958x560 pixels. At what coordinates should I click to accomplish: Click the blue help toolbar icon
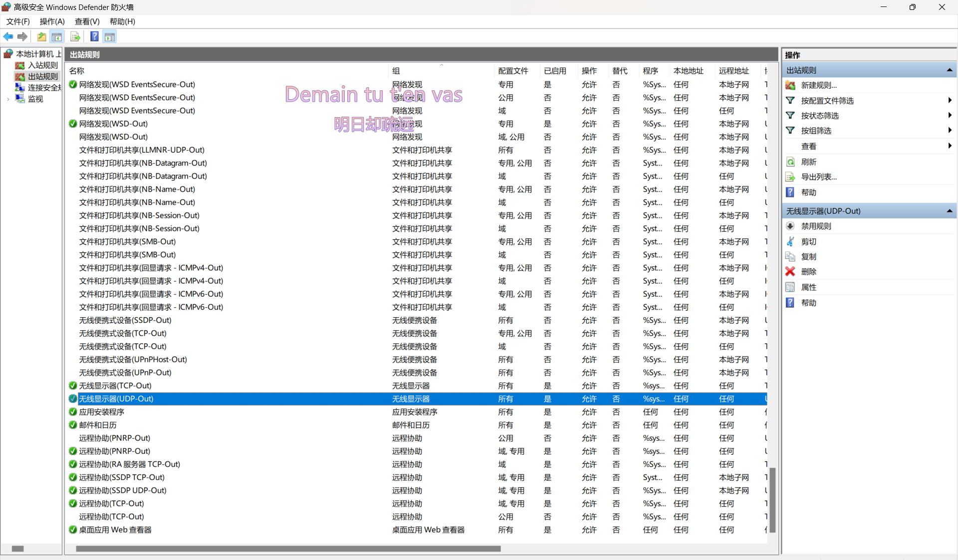point(94,36)
